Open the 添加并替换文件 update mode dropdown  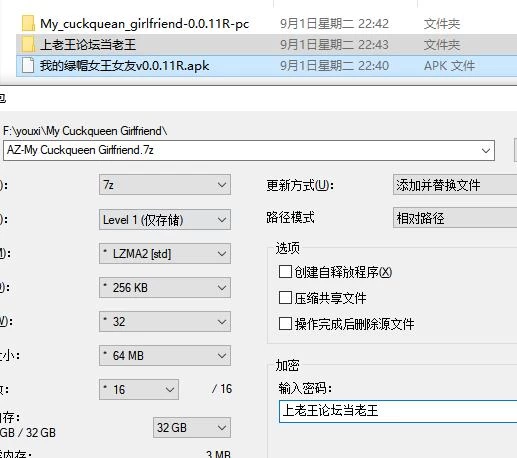point(455,185)
